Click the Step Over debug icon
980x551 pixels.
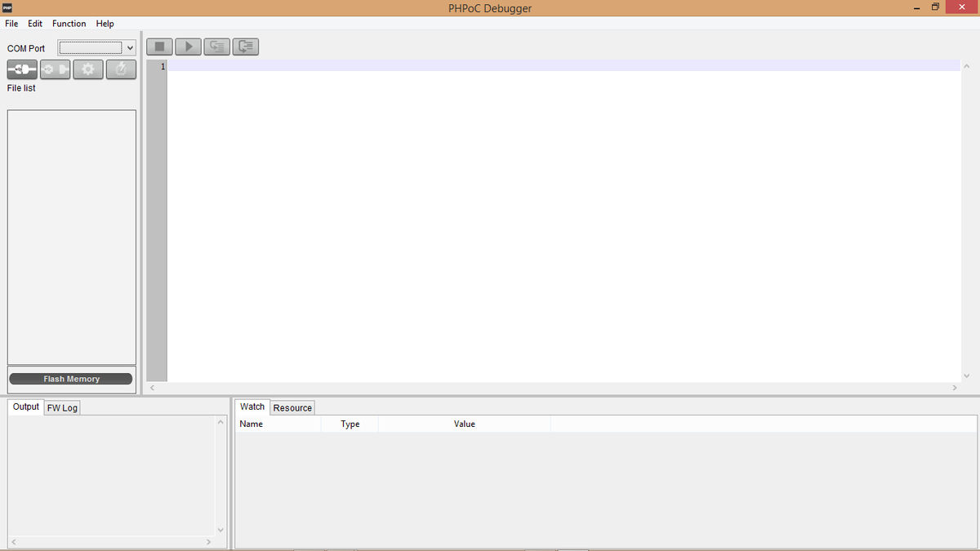pyautogui.click(x=246, y=47)
